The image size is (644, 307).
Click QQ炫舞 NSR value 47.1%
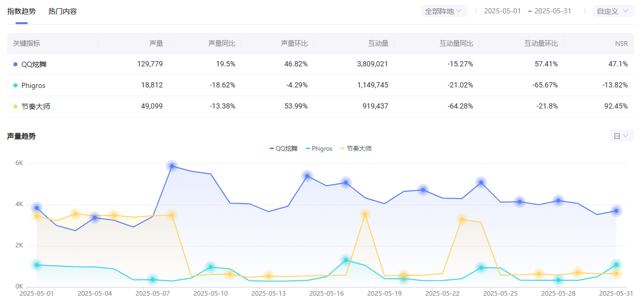(618, 64)
